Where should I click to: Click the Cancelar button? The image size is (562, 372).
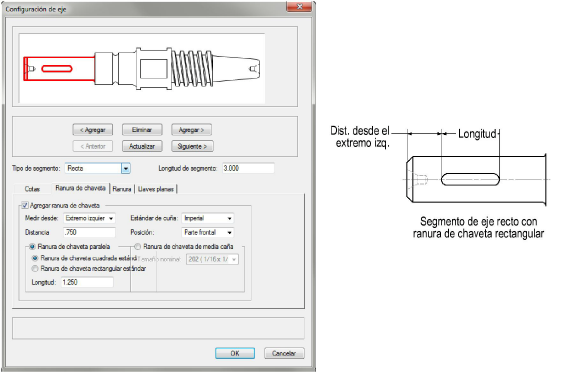point(284,353)
